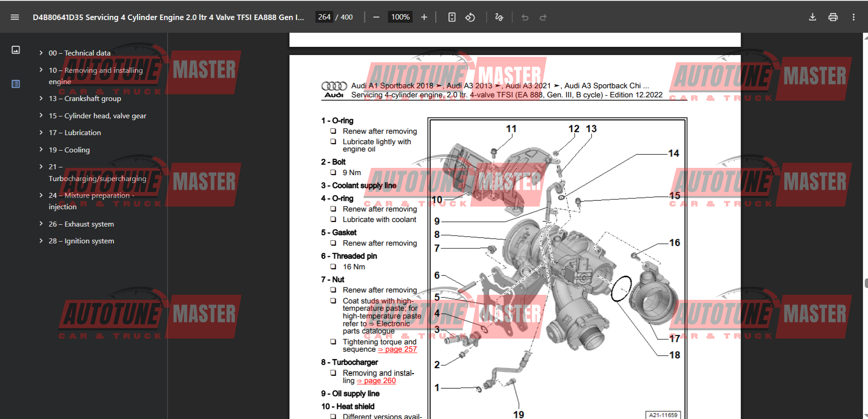Toggle the sidebar hamburger menu

pyautogui.click(x=15, y=17)
